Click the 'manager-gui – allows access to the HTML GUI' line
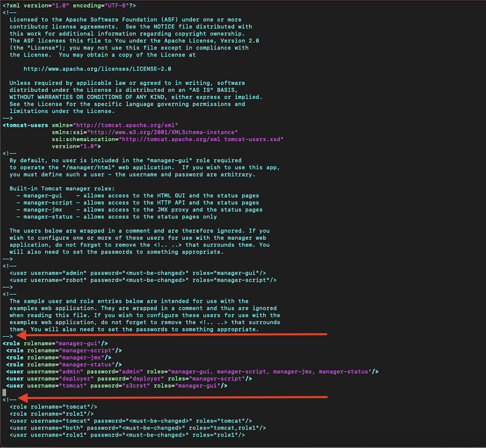Image resolution: width=486 pixels, height=448 pixels. click(138, 196)
